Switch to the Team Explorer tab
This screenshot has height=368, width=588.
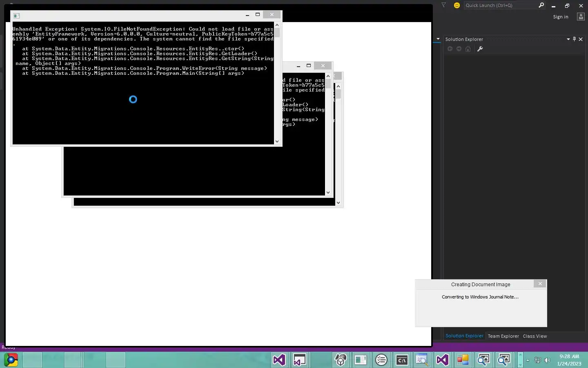(x=503, y=336)
